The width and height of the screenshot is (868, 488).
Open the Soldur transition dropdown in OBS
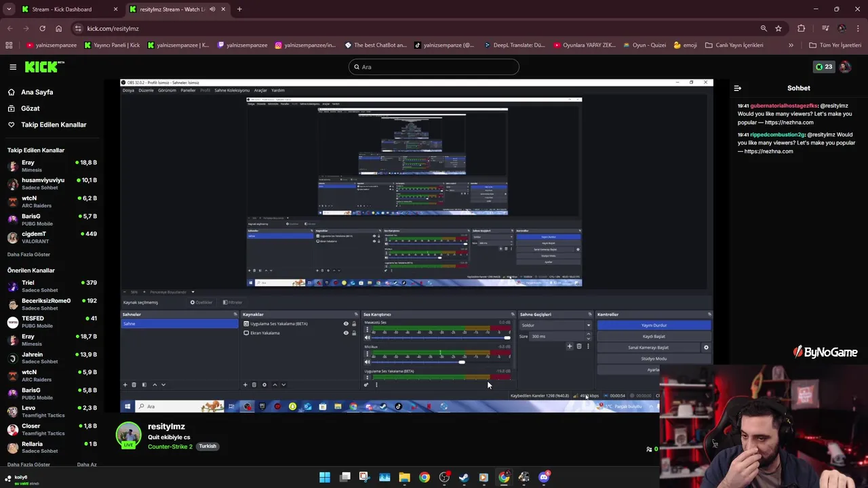click(x=555, y=325)
